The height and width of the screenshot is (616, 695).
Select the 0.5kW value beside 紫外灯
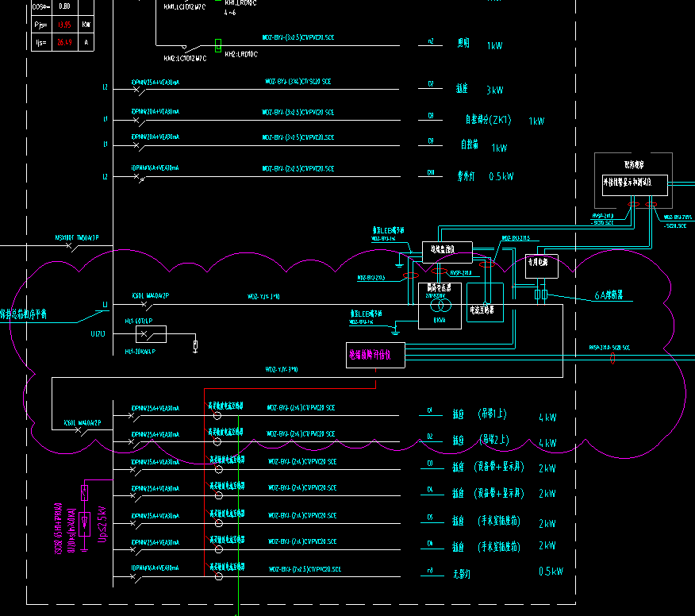tap(501, 176)
